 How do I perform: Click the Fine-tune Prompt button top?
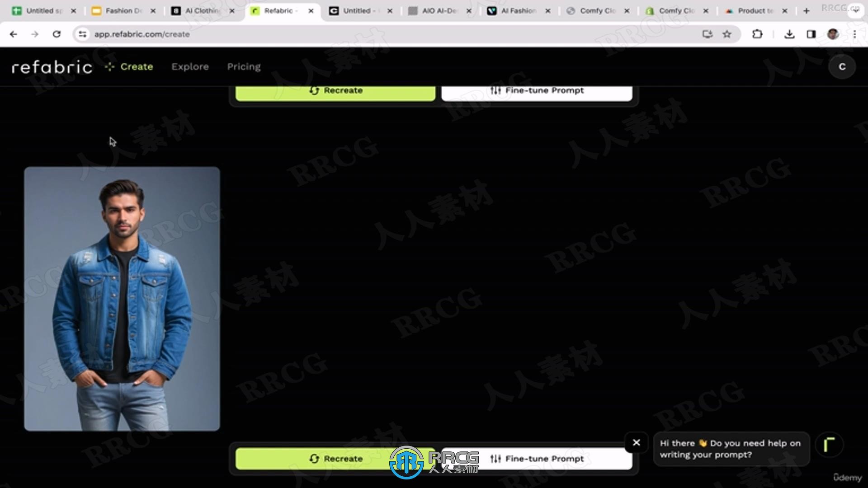[537, 90]
